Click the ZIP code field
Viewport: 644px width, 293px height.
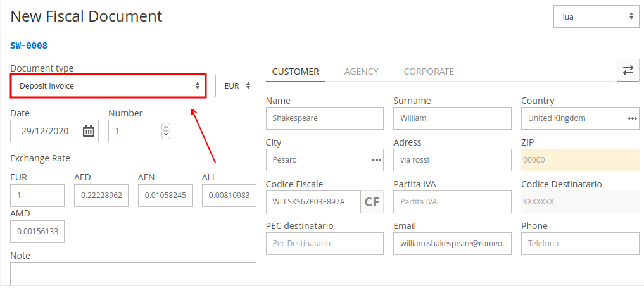(x=580, y=160)
